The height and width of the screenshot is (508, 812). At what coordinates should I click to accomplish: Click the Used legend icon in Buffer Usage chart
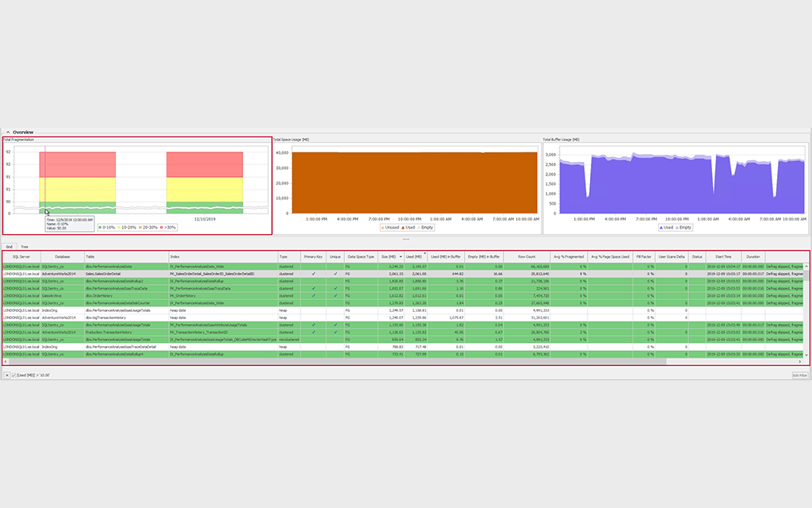661,228
